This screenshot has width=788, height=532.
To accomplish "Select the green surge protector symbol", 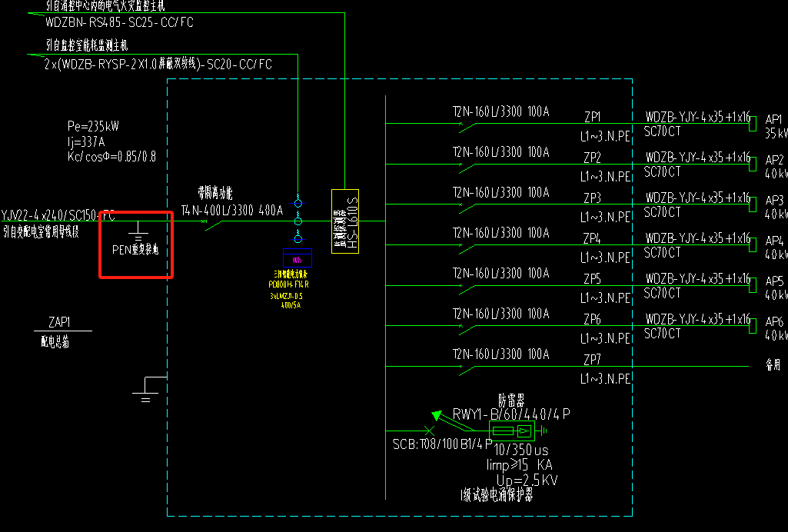I will 511,431.
